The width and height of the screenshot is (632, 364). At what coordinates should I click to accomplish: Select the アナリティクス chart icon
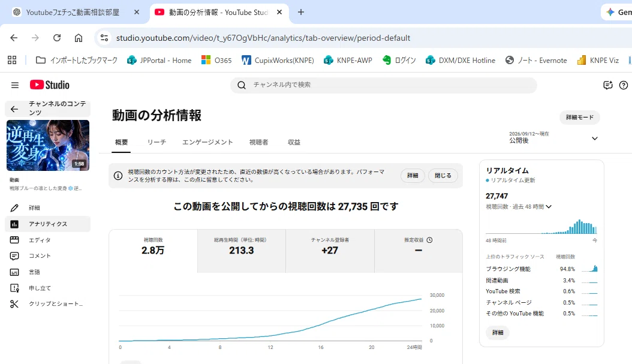point(14,224)
